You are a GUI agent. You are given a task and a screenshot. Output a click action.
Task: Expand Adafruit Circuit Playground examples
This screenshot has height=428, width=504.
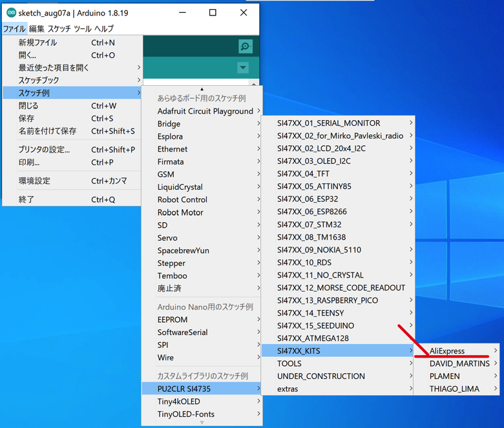pos(202,111)
